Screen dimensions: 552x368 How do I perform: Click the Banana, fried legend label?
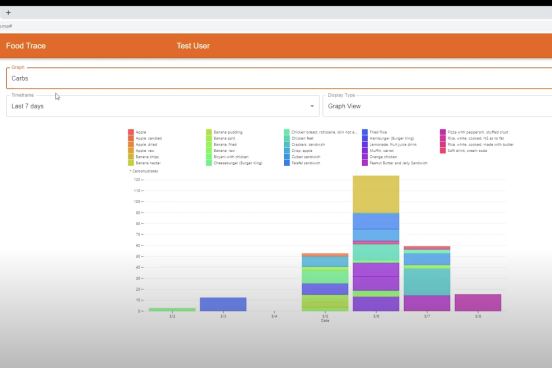225,144
